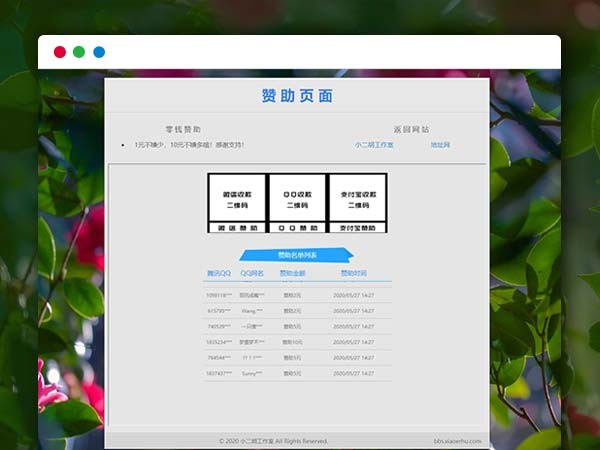Click the 赞助金额 column header

point(292,273)
